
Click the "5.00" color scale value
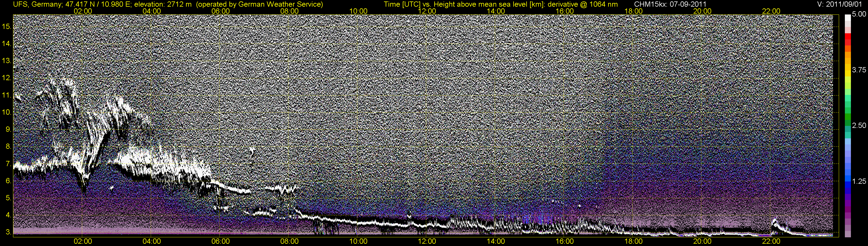pyautogui.click(x=859, y=14)
